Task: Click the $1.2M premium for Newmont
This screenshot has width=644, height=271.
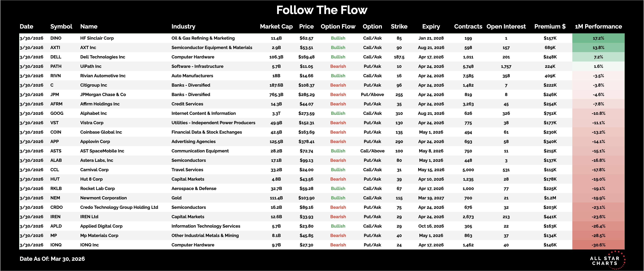Action: click(x=550, y=198)
